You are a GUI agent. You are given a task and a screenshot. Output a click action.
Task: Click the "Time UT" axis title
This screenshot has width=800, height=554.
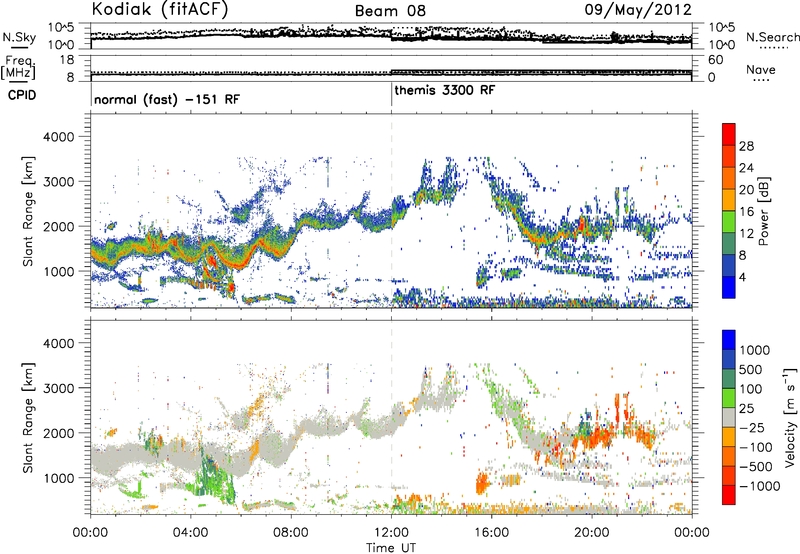pos(391,547)
